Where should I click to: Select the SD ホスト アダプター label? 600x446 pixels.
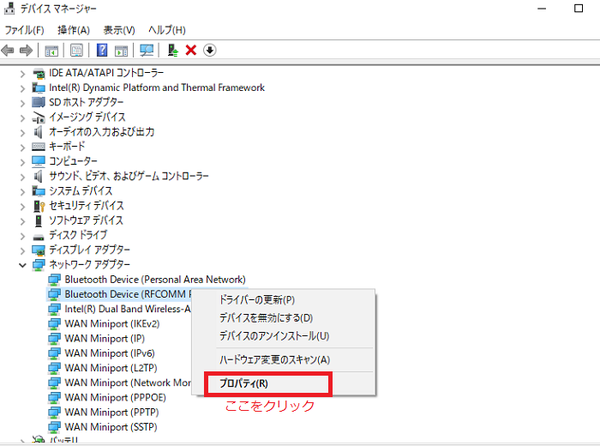tap(86, 103)
